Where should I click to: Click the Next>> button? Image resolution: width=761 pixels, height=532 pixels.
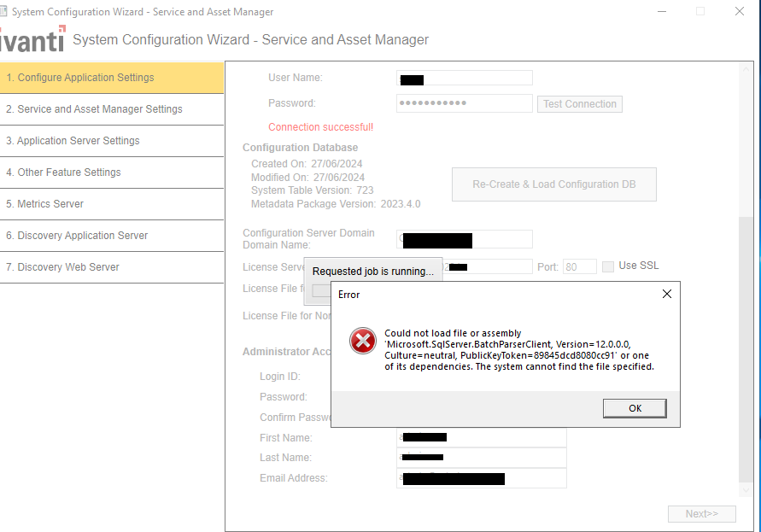click(x=701, y=514)
